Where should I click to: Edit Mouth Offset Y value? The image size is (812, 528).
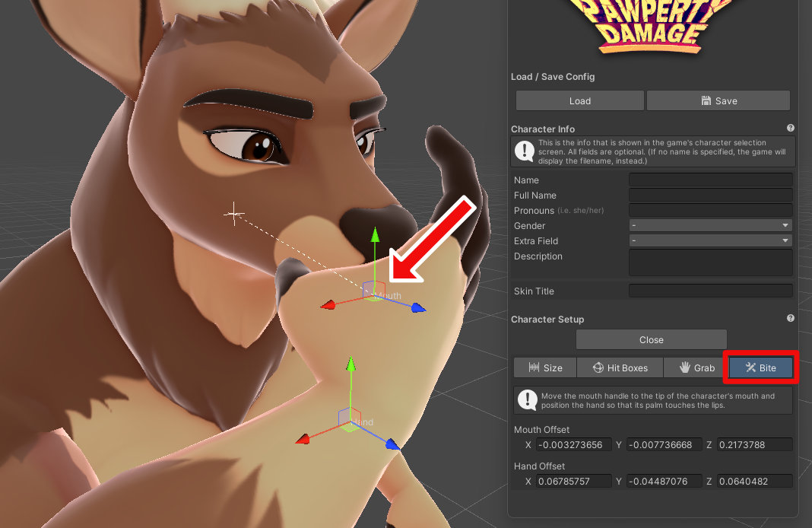pyautogui.click(x=664, y=444)
